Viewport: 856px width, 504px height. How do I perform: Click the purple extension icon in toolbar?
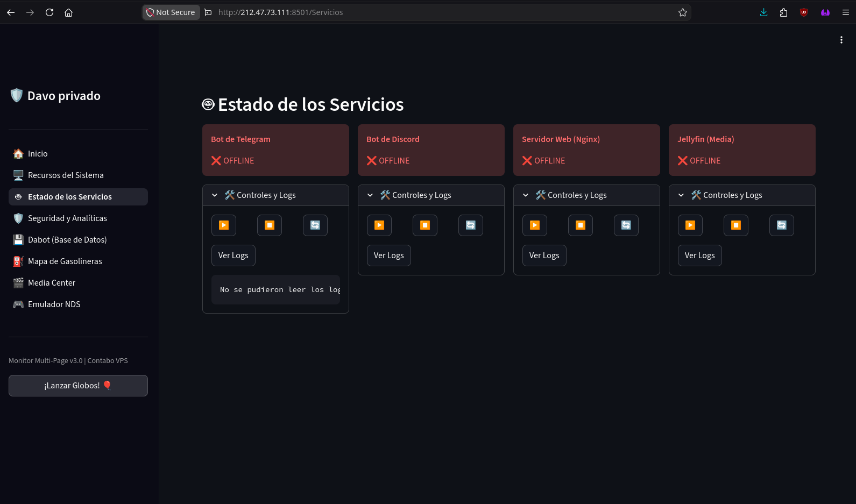tap(825, 12)
